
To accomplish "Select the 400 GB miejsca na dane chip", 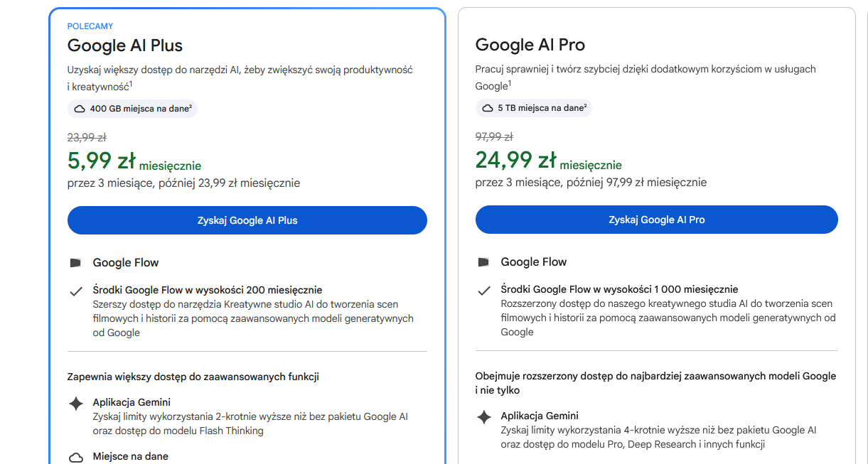I will tap(132, 109).
